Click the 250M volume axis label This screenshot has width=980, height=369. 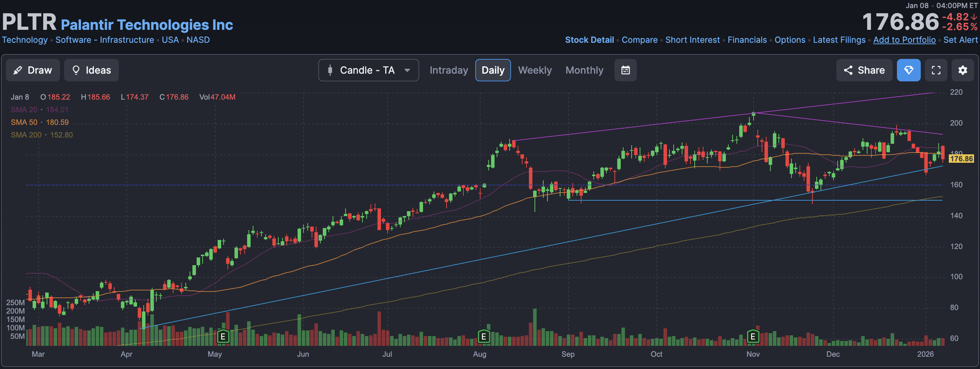[15, 303]
